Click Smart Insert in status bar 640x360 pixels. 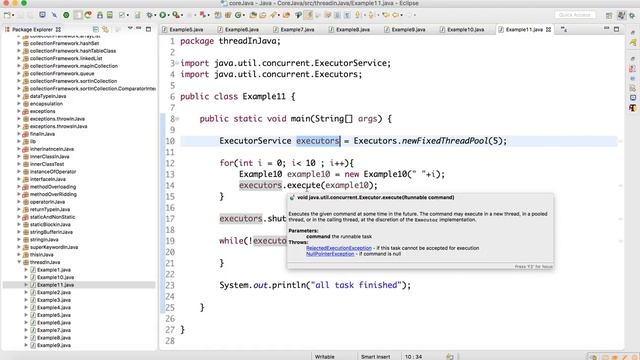tap(376, 356)
